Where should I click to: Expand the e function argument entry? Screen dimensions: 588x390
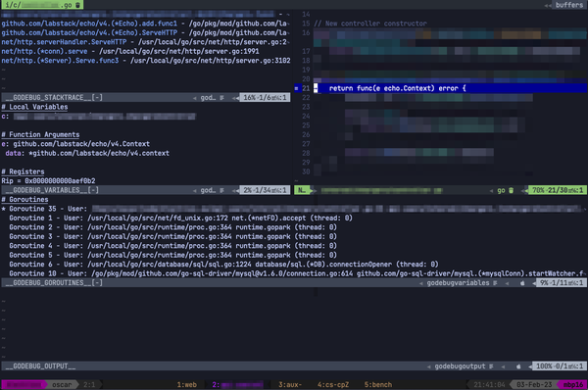tap(75, 144)
